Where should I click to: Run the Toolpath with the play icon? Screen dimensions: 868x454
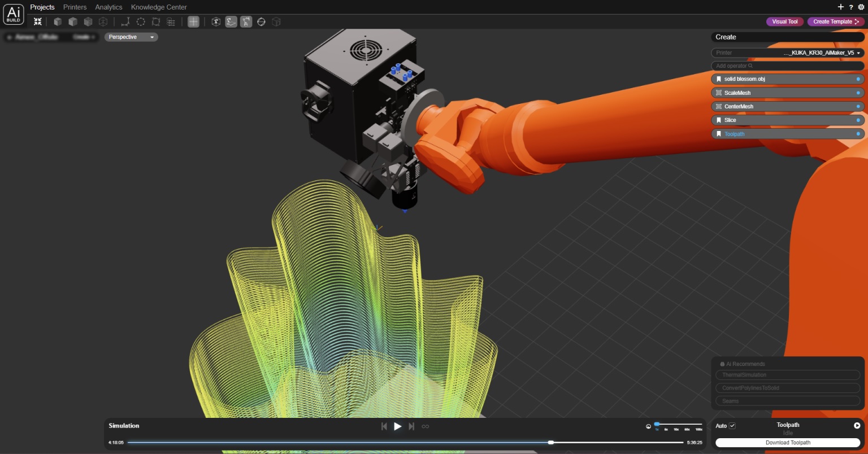[x=857, y=426]
